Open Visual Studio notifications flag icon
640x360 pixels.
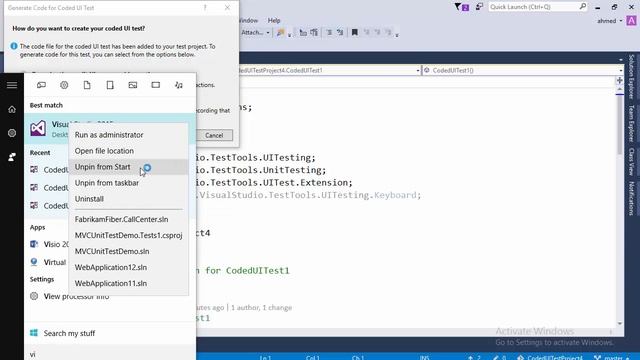(x=461, y=7)
